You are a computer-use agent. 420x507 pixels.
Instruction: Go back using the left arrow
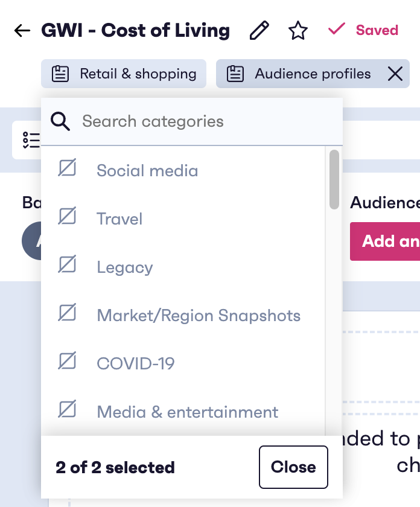click(x=22, y=31)
